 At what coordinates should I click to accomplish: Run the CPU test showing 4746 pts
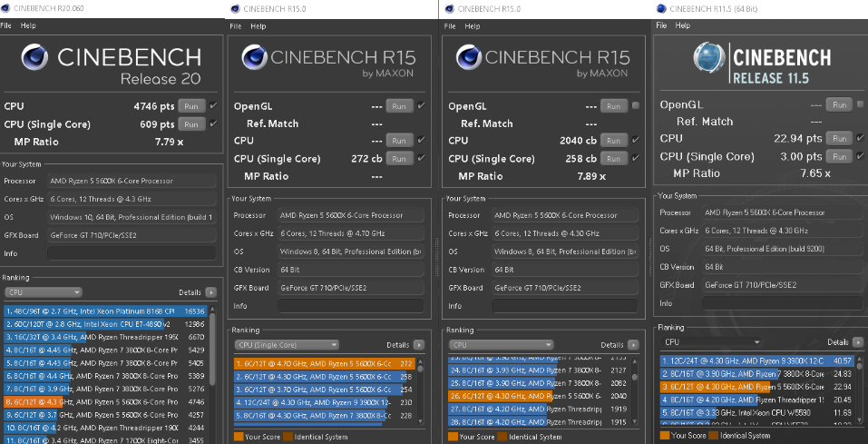tap(191, 106)
